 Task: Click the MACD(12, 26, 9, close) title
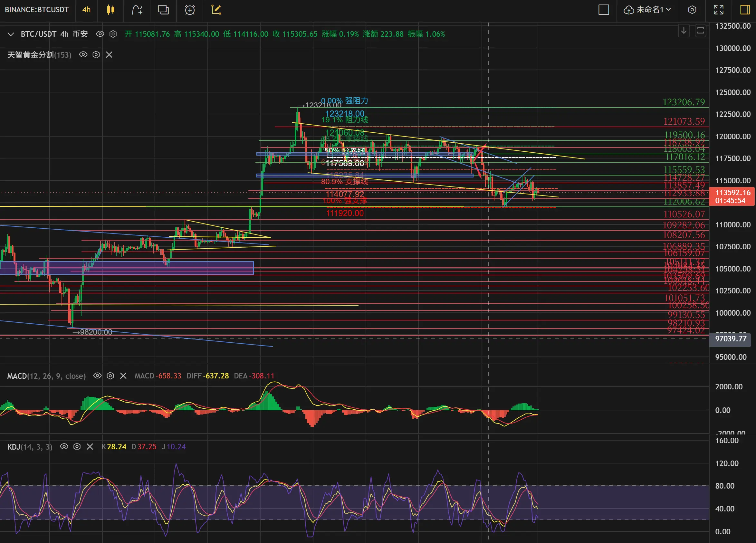(x=46, y=376)
